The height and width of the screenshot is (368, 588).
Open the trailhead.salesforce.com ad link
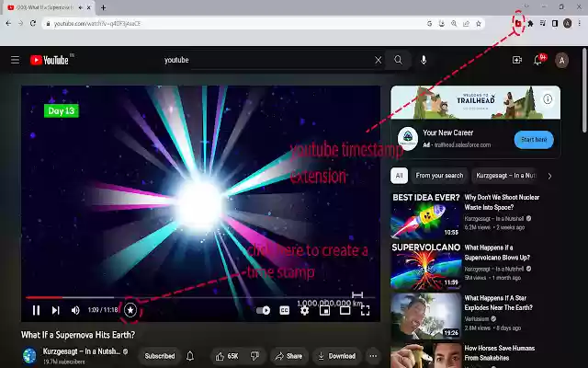pyautogui.click(x=462, y=145)
